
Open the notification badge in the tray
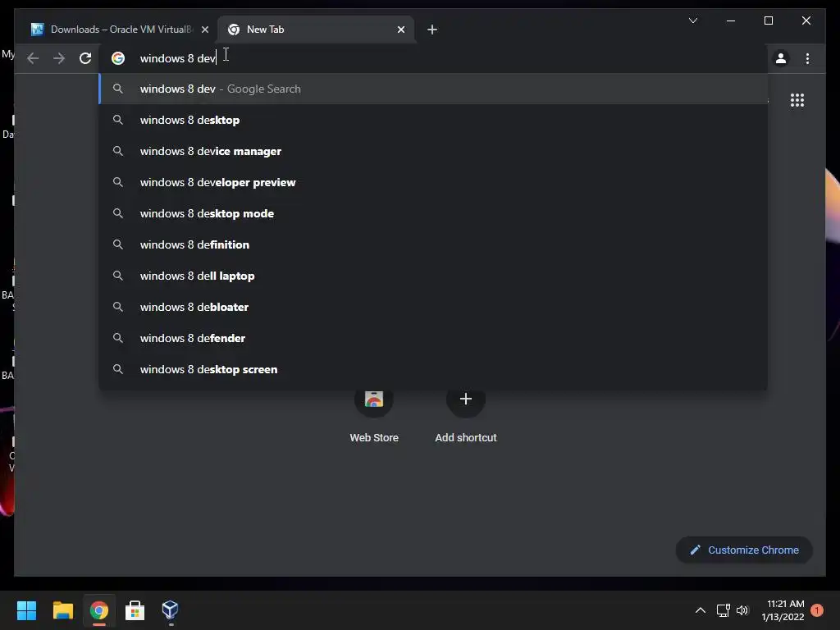coord(817,610)
